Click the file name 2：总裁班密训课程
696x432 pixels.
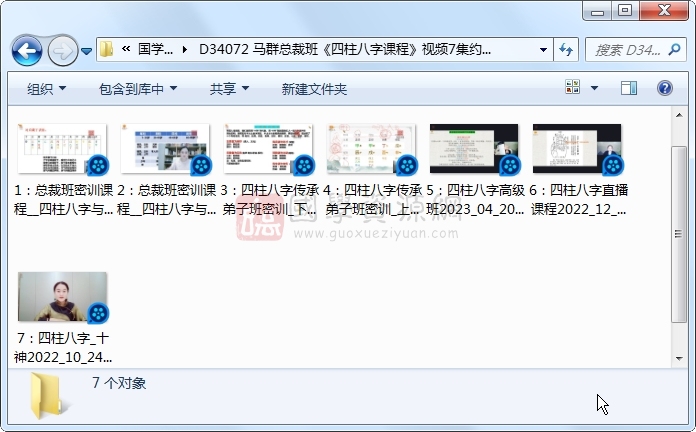pyautogui.click(x=166, y=199)
